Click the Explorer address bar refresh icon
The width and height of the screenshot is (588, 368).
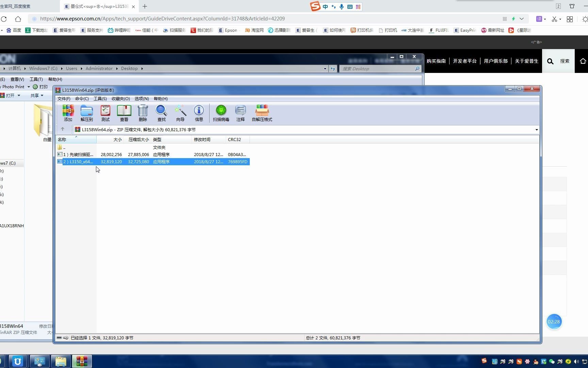click(x=333, y=68)
